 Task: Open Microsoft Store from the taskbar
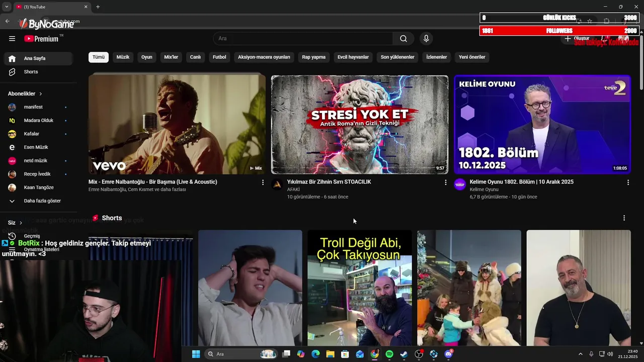click(x=345, y=354)
